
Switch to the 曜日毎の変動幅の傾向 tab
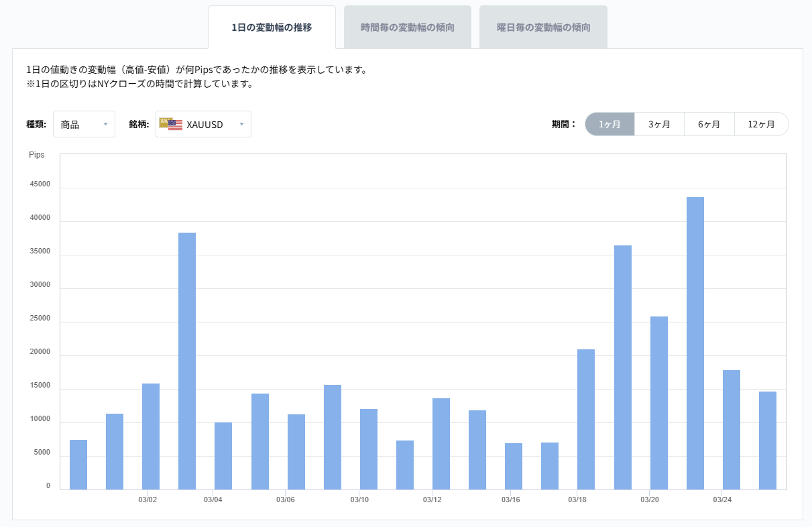543,26
